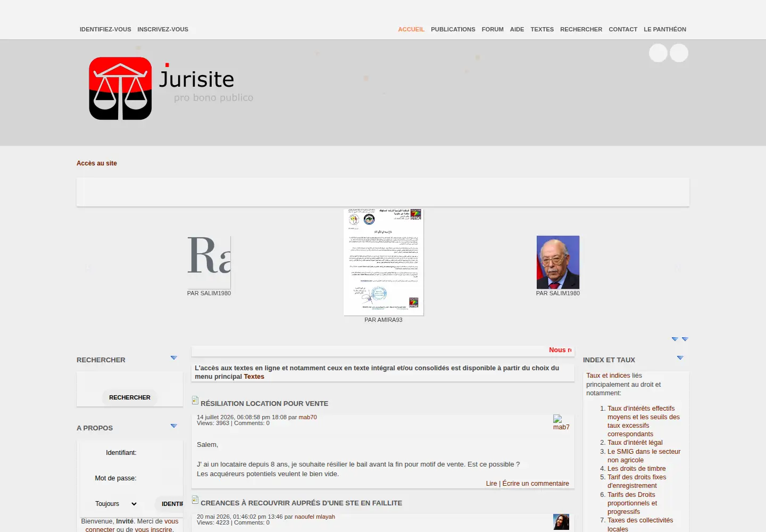Click Identifiez-vous link

click(105, 29)
